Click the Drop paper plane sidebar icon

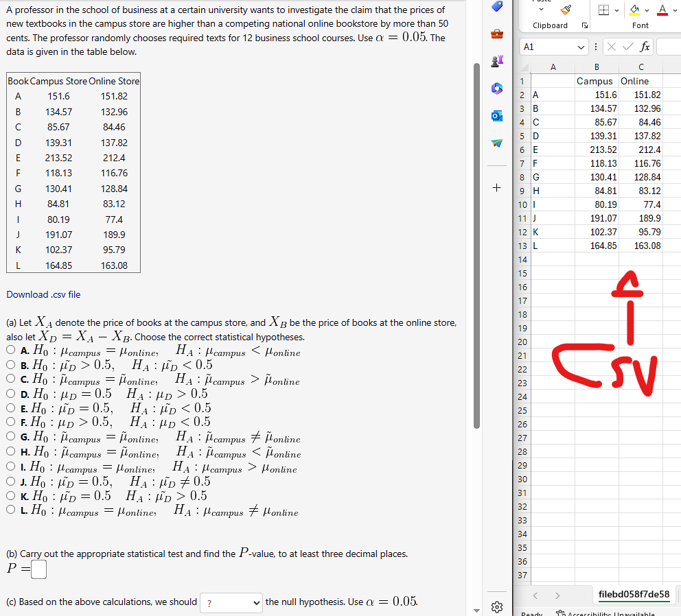point(497,144)
